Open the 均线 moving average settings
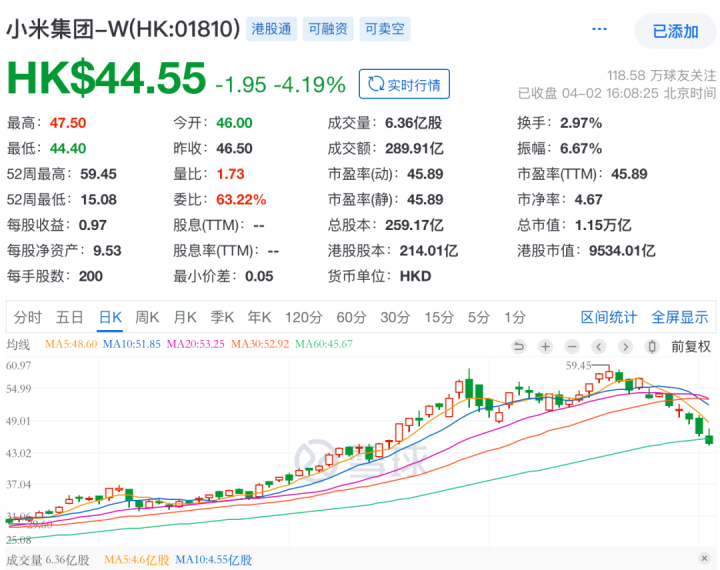The height and width of the screenshot is (570, 720). click(18, 344)
